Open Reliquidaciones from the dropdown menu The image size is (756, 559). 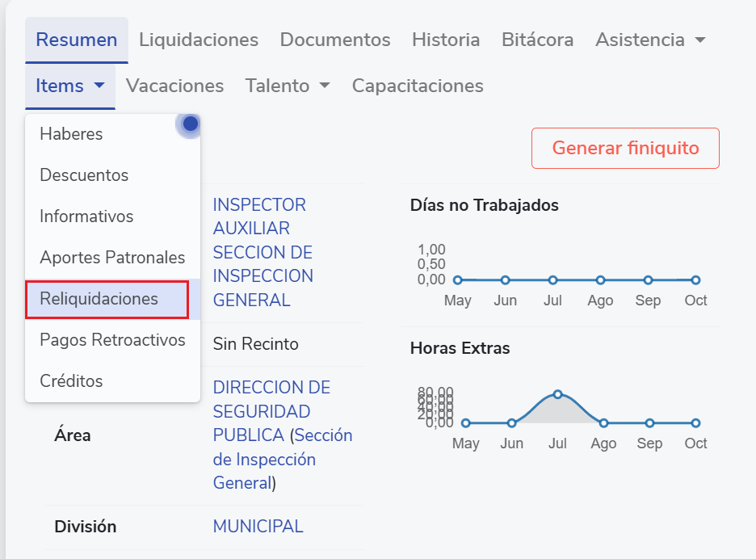point(99,299)
